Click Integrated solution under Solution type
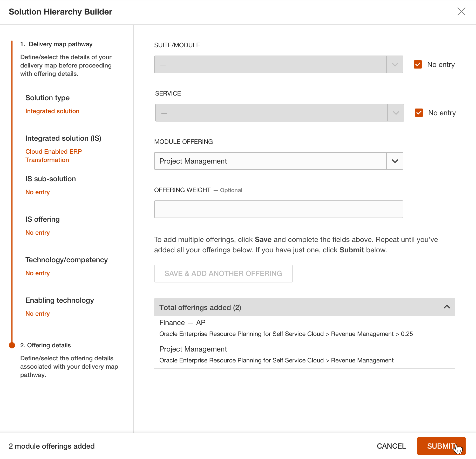This screenshot has height=459, width=476. [x=52, y=111]
